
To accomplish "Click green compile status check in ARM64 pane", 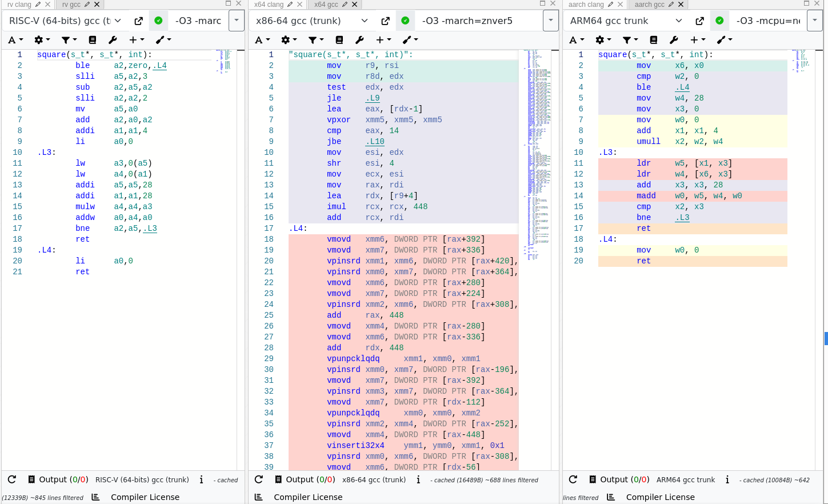I will point(719,21).
